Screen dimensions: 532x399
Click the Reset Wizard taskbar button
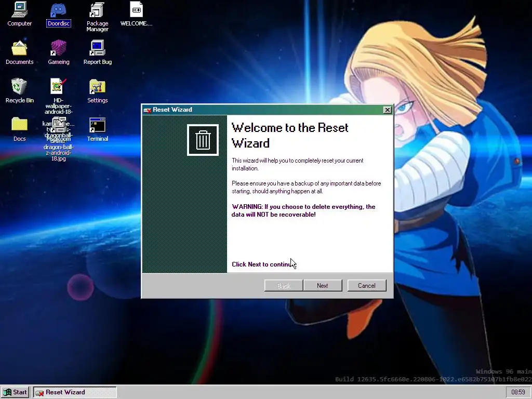pos(75,392)
